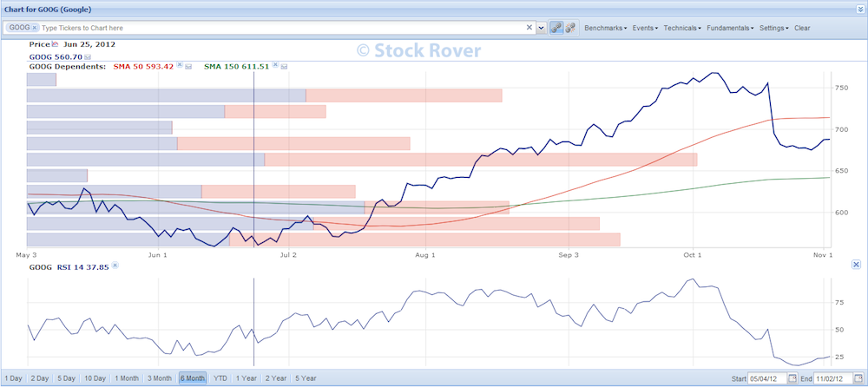Select the 2 Year range
The height and width of the screenshot is (387, 868).
point(276,378)
